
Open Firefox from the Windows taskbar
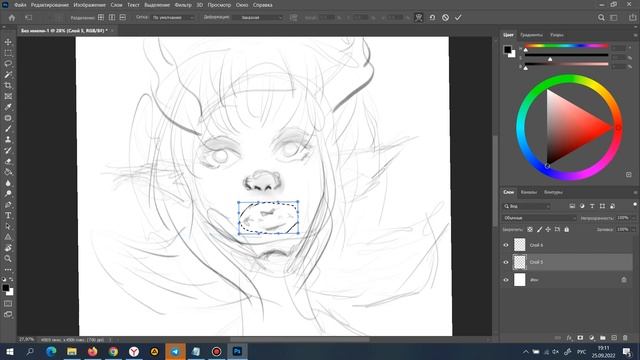(x=93, y=351)
